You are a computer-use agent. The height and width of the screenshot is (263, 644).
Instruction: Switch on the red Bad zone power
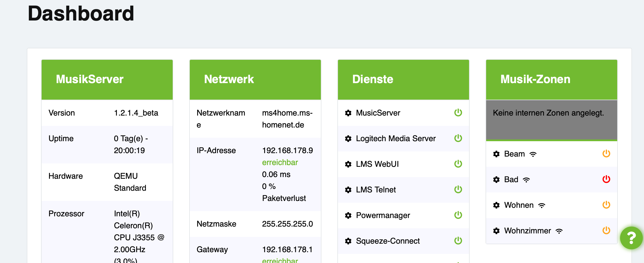click(606, 179)
